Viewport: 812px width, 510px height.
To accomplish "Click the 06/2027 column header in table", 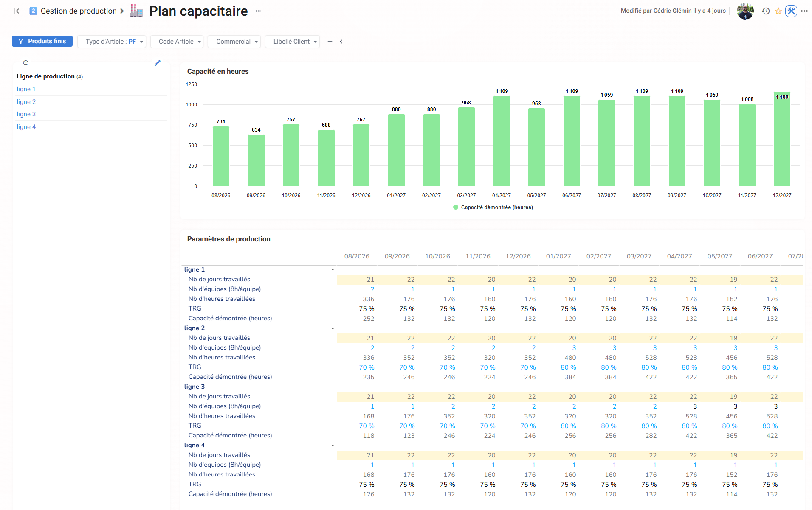I will (760, 256).
